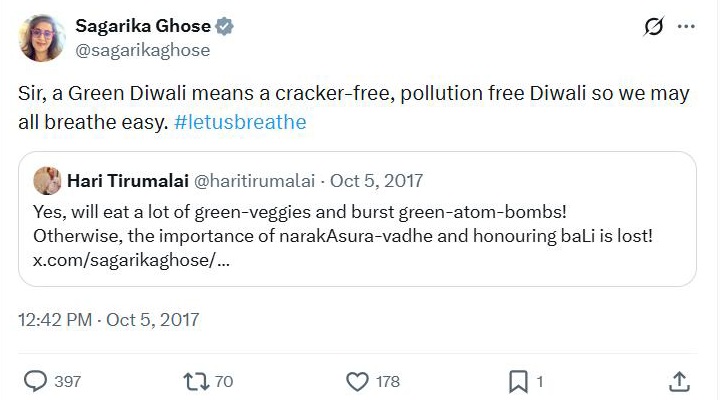Bookmark this tweet
This screenshot has width=725, height=400.
coord(518,381)
